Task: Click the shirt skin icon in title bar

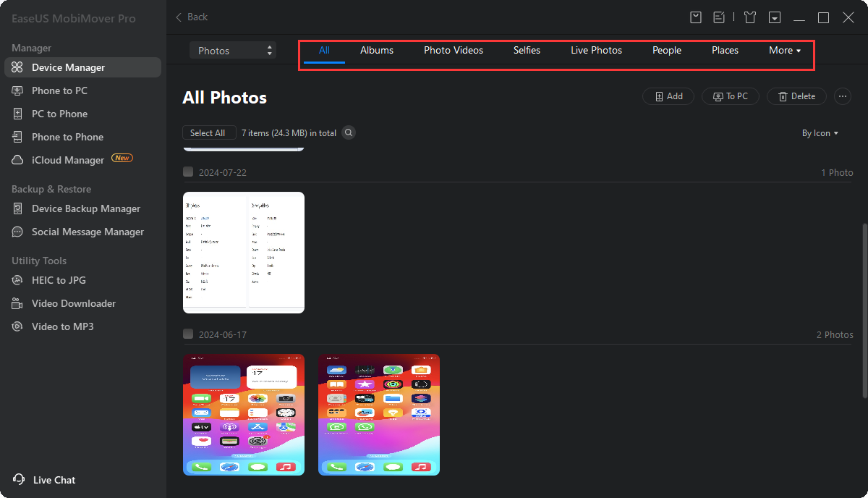Action: 750,17
